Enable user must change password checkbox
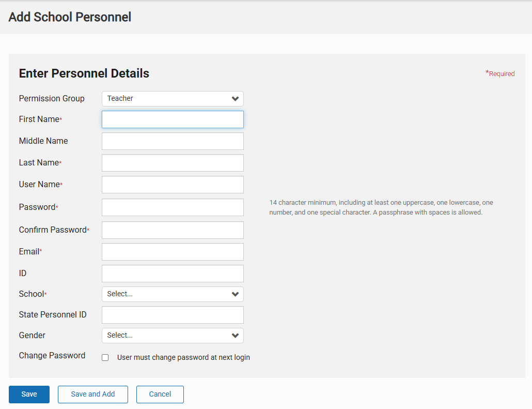 coord(105,357)
